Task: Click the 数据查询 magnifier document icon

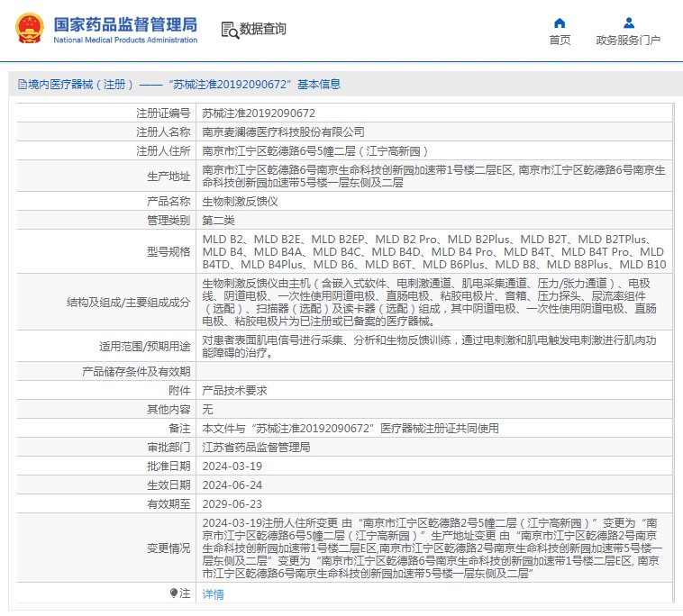Action: [229, 30]
